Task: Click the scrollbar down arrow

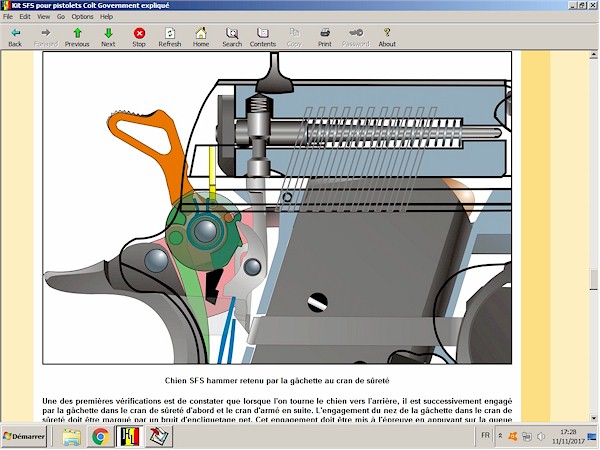Action: click(593, 418)
